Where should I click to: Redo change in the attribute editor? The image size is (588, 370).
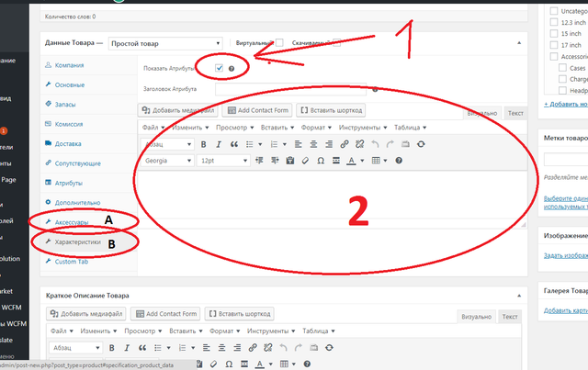(x=390, y=144)
